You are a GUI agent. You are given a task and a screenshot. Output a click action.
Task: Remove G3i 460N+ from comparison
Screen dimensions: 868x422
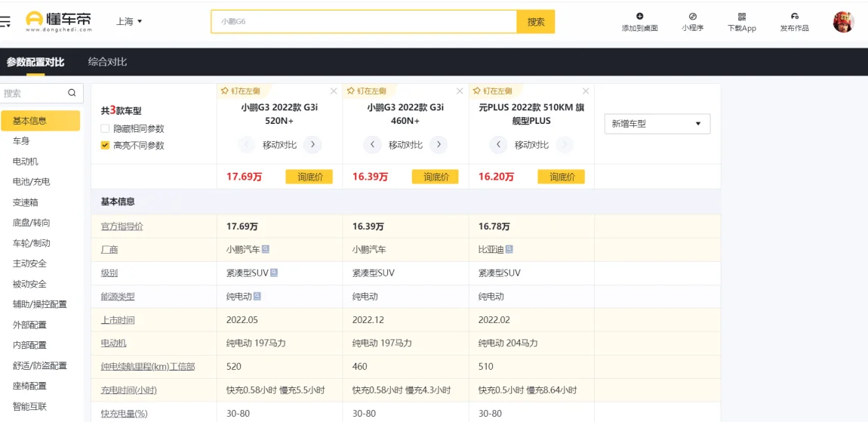click(x=460, y=91)
